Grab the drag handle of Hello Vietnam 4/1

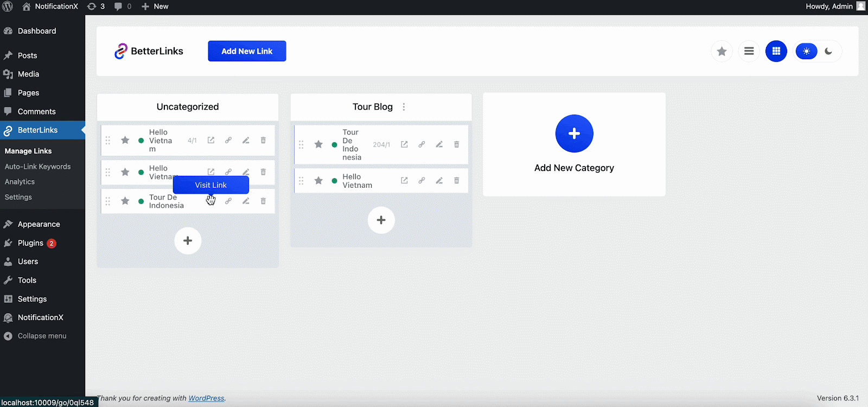click(x=107, y=140)
